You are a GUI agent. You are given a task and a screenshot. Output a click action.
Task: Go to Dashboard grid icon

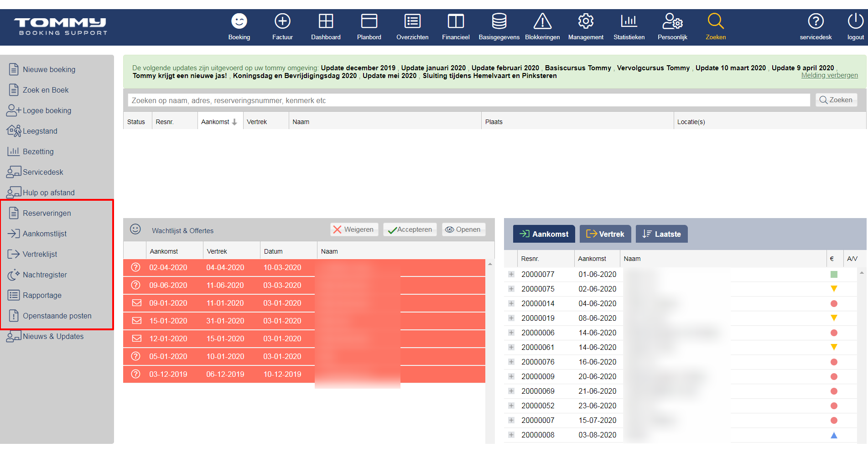click(x=326, y=21)
